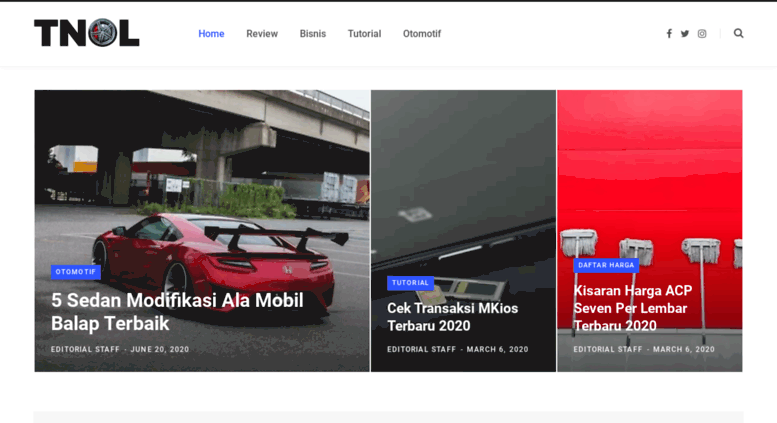Click Editorial Staff under the ACP Seven article
This screenshot has width=777, height=423.
[608, 349]
